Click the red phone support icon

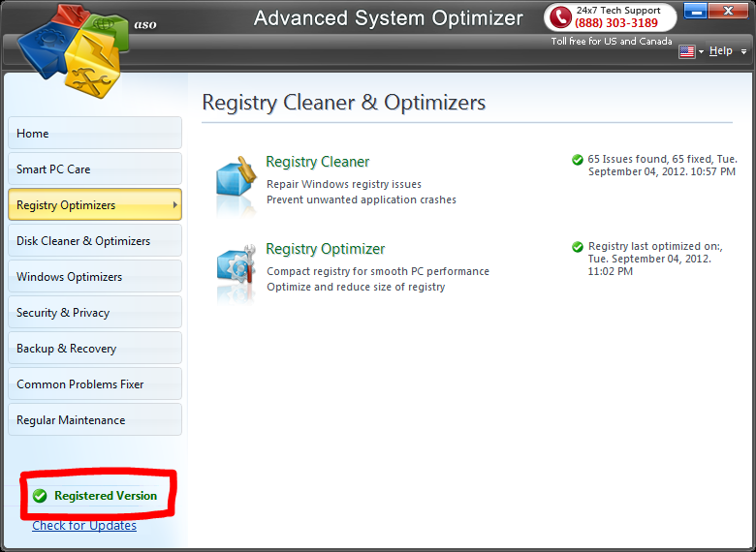coord(560,16)
